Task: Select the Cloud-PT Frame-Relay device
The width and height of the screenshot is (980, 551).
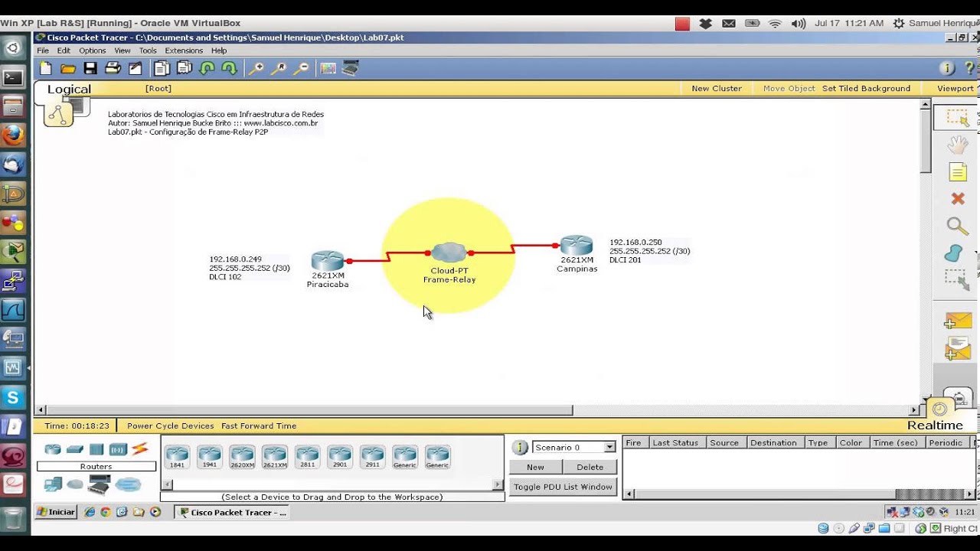Action: click(x=449, y=253)
